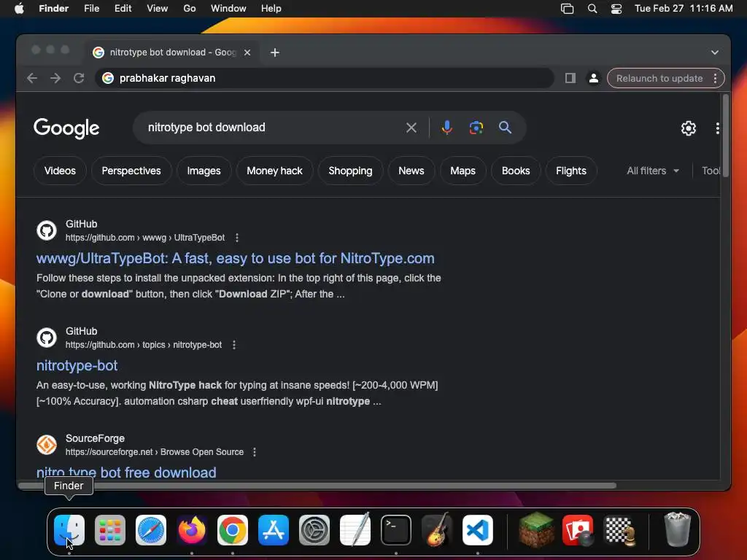
Task: Search by image with the Lens icon
Action: [x=476, y=128]
